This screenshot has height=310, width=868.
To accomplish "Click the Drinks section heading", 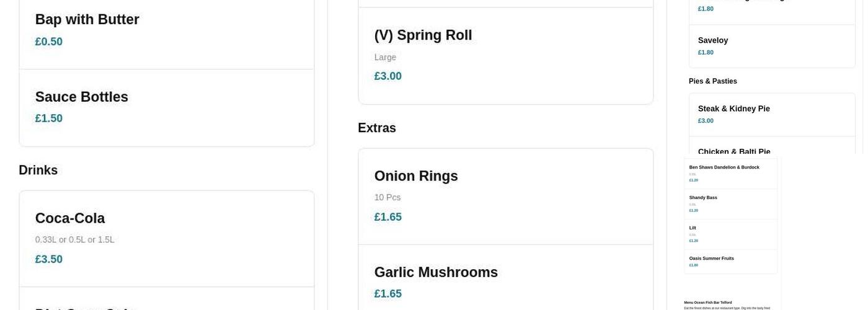I will (x=38, y=170).
